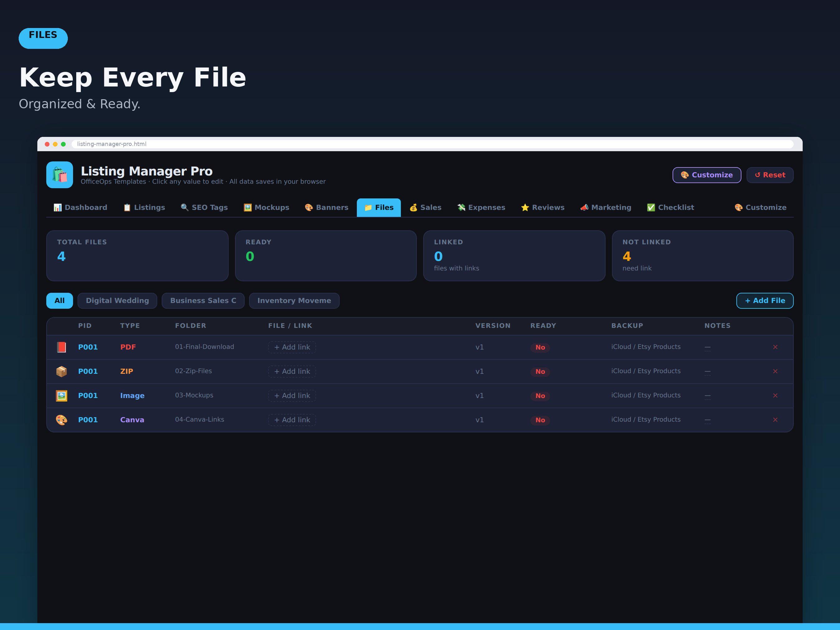Edit folder name 04-Canva-Links
Screen dimensions: 840x630
tap(199, 420)
